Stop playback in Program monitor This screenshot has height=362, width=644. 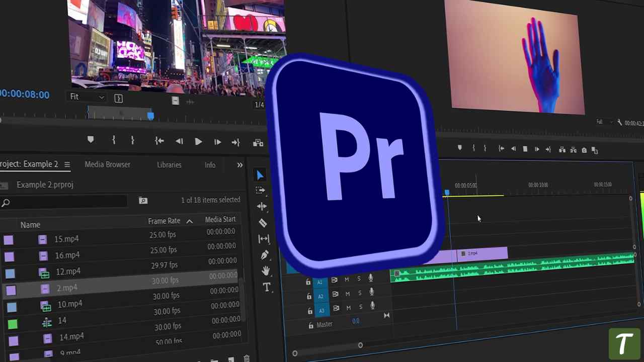[525, 149]
